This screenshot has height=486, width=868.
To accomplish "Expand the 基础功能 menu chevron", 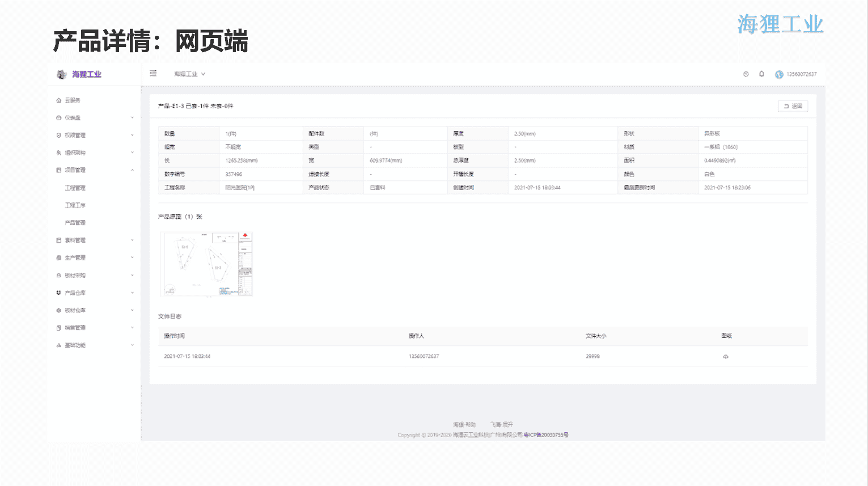I will pyautogui.click(x=132, y=345).
